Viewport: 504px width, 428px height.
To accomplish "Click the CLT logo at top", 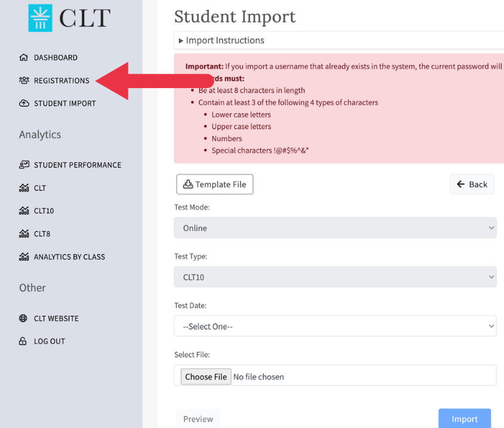I will [x=69, y=18].
